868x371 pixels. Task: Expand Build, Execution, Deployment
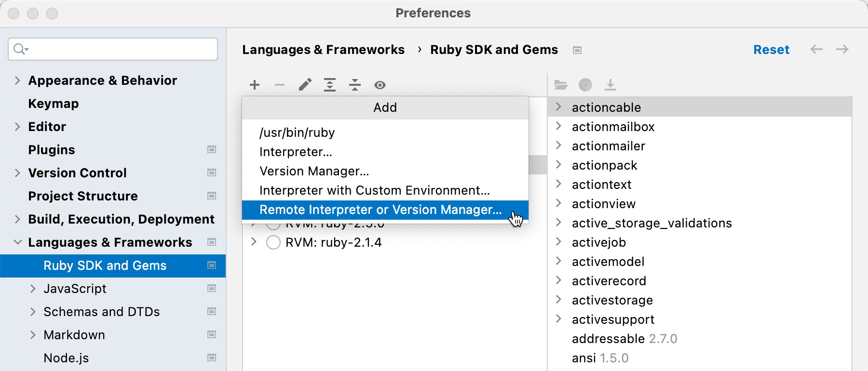[x=17, y=219]
